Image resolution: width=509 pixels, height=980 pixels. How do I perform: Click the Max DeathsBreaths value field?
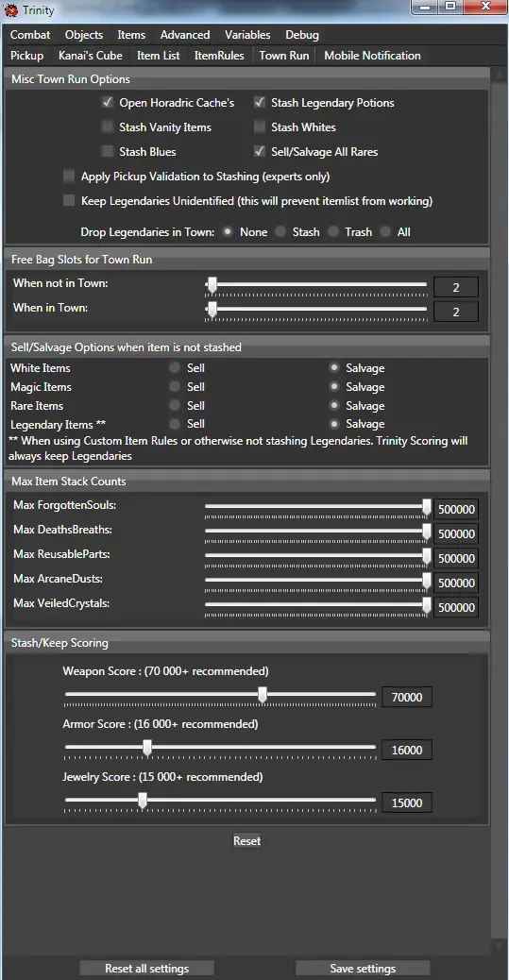[x=456, y=533]
